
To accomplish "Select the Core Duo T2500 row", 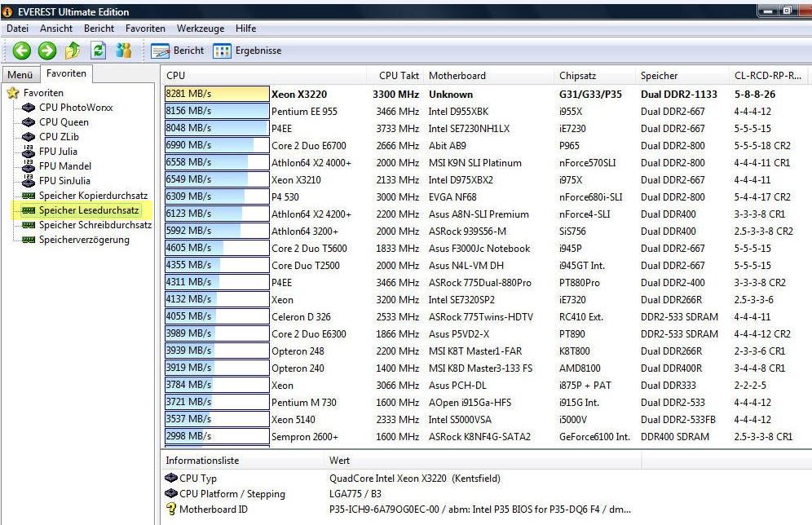I will pos(487,265).
